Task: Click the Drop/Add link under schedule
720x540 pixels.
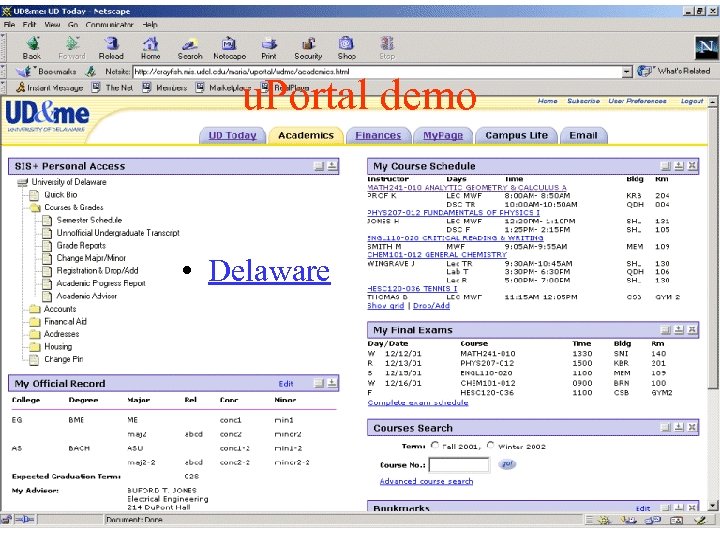Action: coord(431,306)
